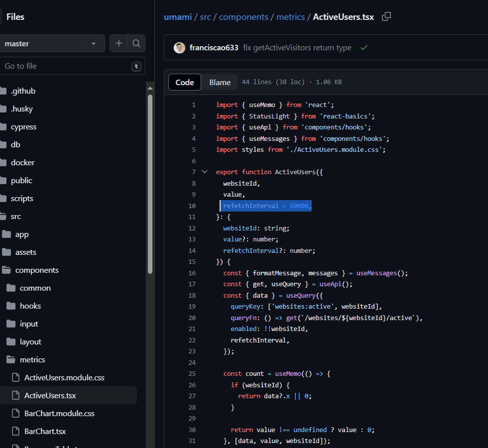Collapse ActiveUsers function with line 7 chevron

click(x=205, y=172)
